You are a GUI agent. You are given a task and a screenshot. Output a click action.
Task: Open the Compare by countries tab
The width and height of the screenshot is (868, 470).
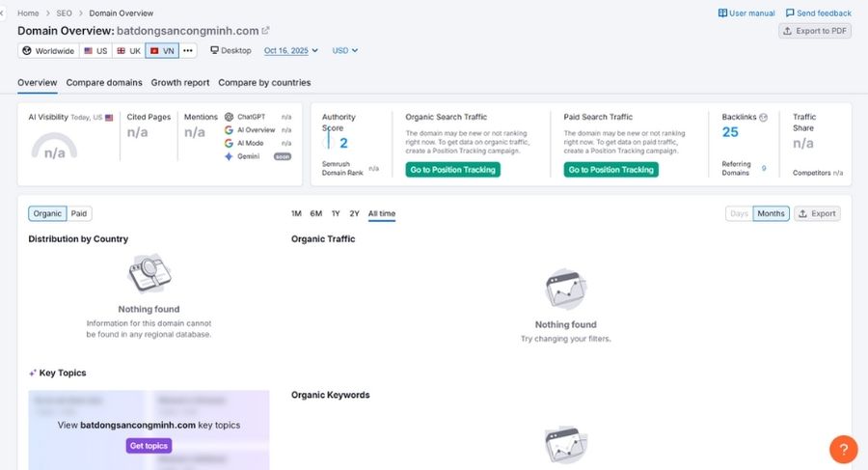click(264, 83)
